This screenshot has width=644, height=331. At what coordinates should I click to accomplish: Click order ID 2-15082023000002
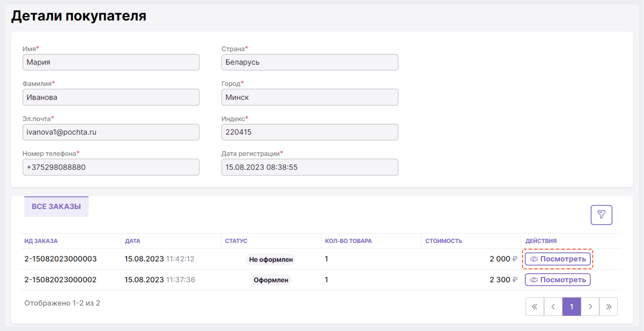coord(61,280)
